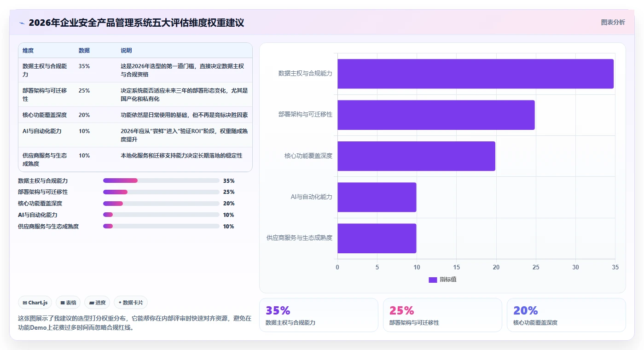The width and height of the screenshot is (644, 350).
Task: Click the 部署架构与可迁移性 chart bar
Action: [436, 115]
